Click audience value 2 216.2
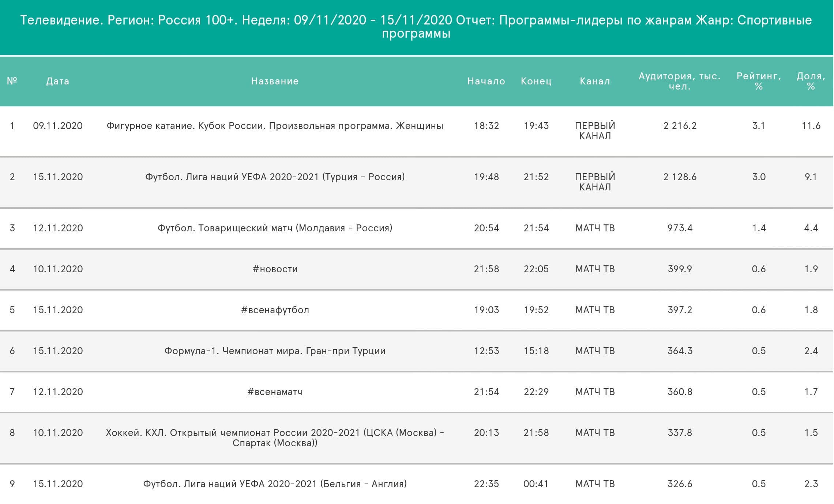 tap(680, 126)
